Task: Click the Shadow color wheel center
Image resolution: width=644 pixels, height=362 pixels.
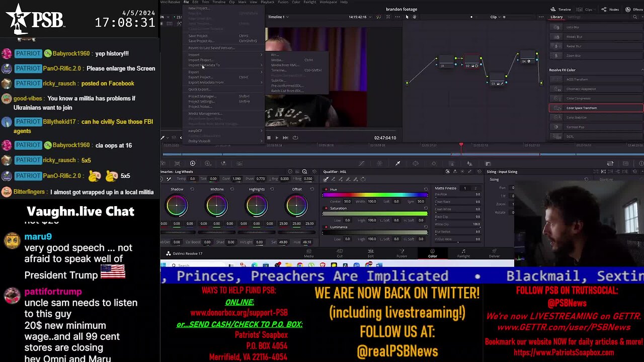Action: click(177, 206)
